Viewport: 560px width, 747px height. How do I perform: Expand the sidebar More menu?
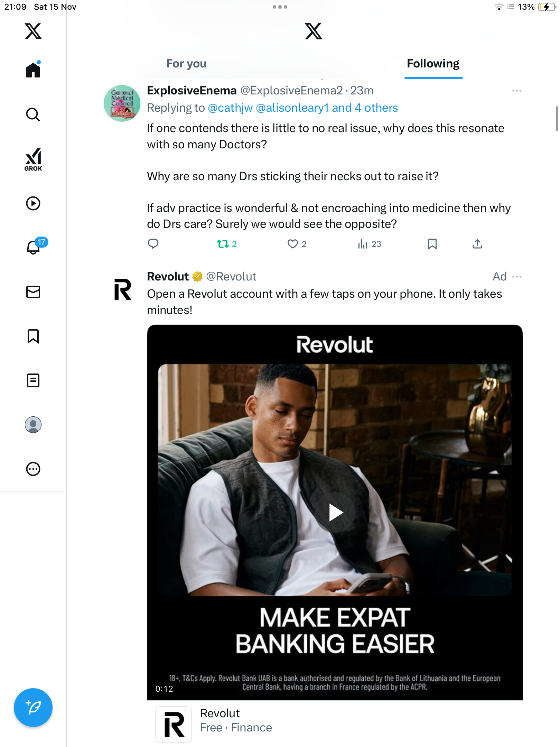click(x=33, y=469)
